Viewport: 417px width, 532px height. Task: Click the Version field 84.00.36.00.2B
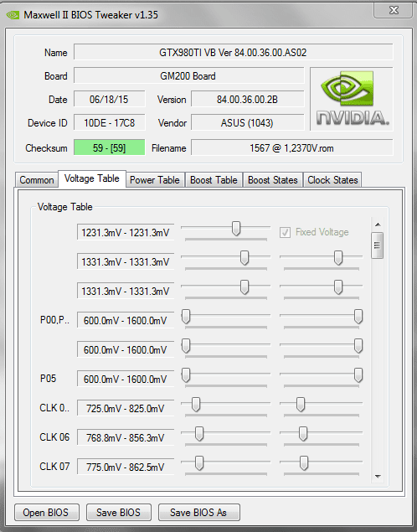(248, 99)
